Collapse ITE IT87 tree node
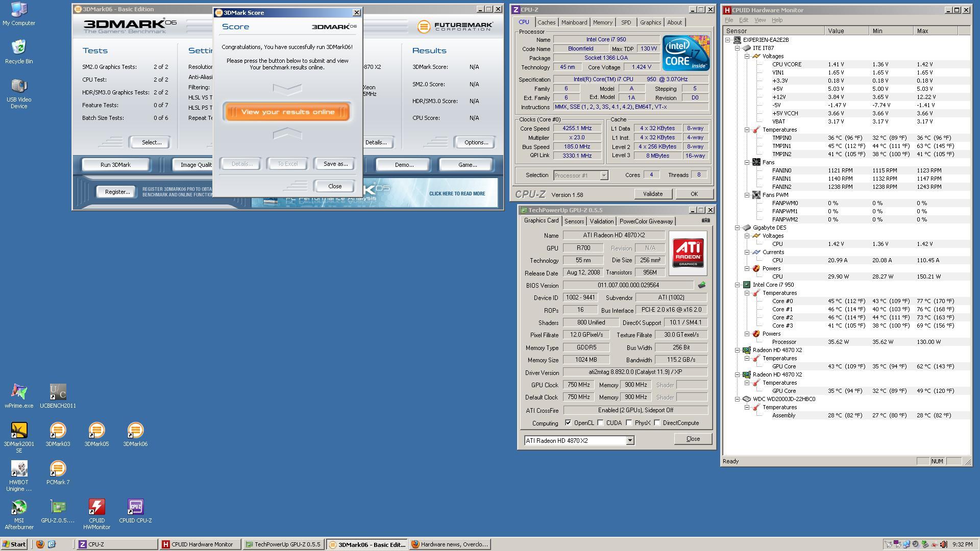Screen dimensions: 980x551 click(x=738, y=48)
